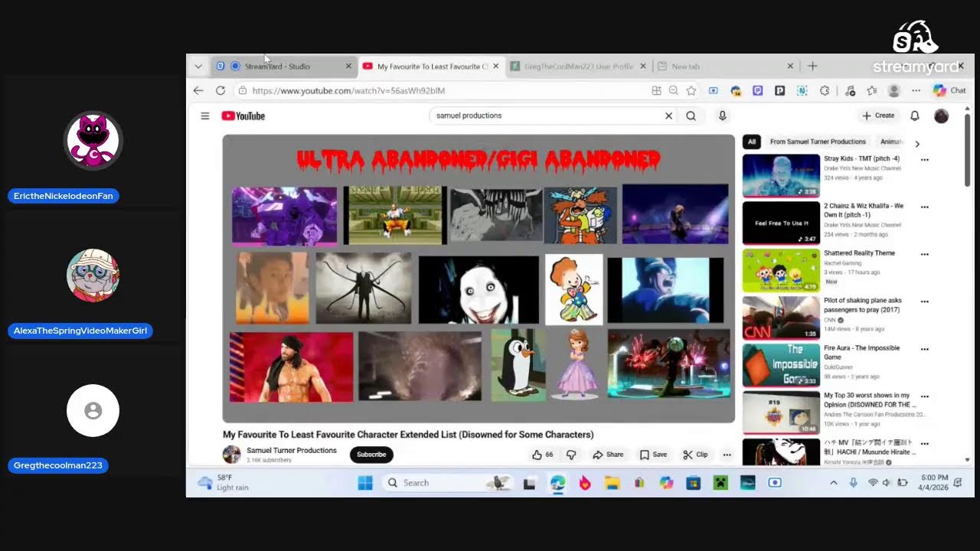Click the Create button
This screenshot has height=551, width=980.
point(878,116)
